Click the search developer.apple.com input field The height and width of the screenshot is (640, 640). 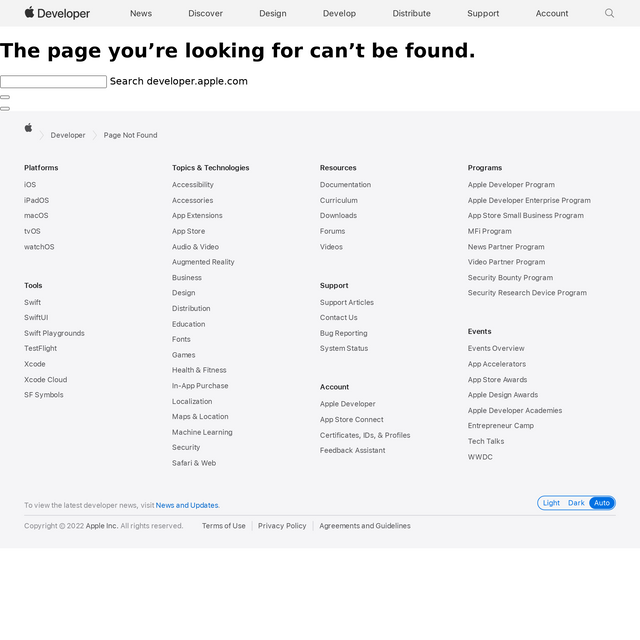[53, 81]
